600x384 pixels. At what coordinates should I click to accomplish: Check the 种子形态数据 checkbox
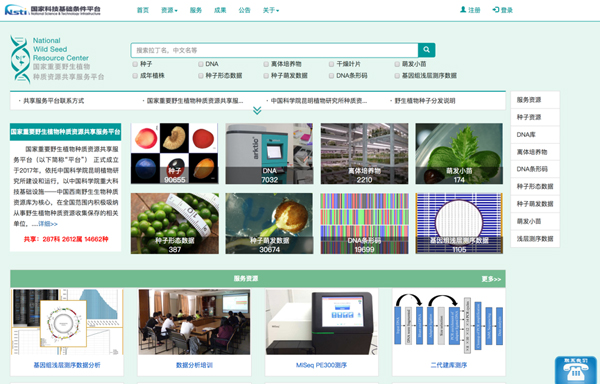(201, 76)
